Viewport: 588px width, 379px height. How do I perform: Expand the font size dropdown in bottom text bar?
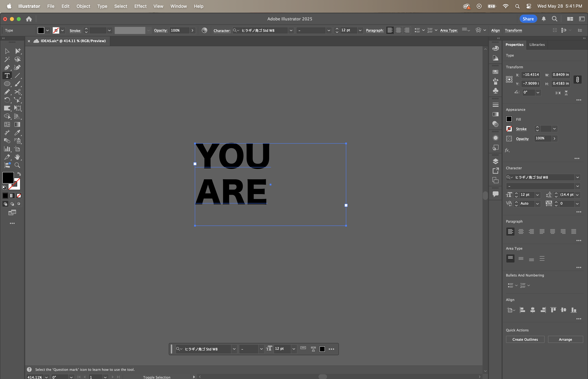294,349
